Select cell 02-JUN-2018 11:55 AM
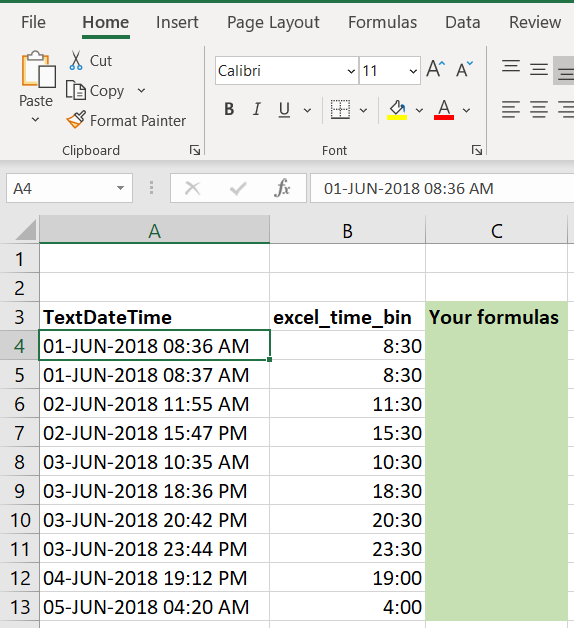Image resolution: width=574 pixels, height=628 pixels. [155, 404]
